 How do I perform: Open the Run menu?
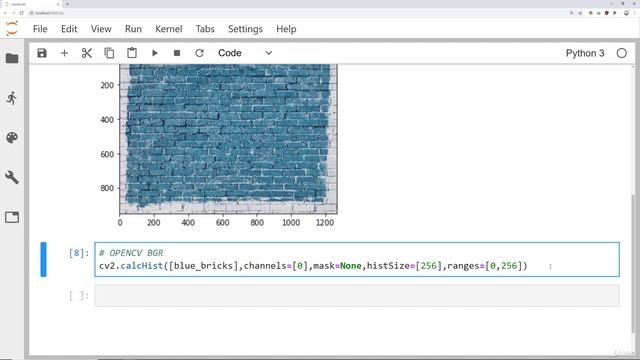tap(133, 29)
